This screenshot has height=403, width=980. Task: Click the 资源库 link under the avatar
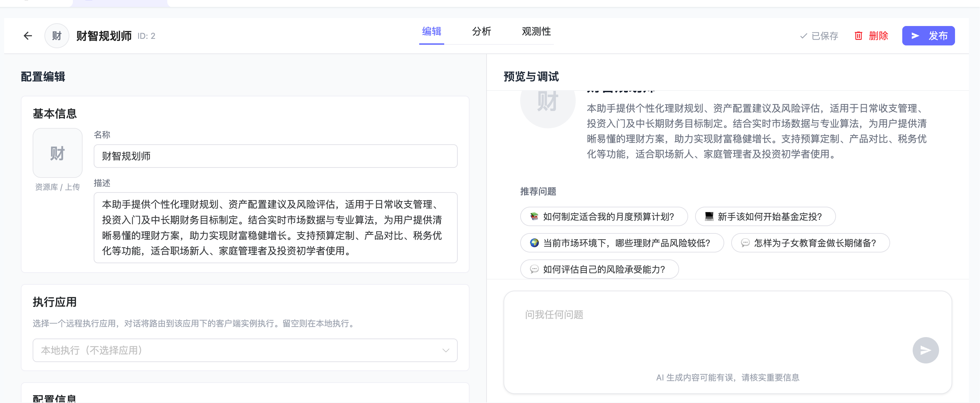point(47,187)
